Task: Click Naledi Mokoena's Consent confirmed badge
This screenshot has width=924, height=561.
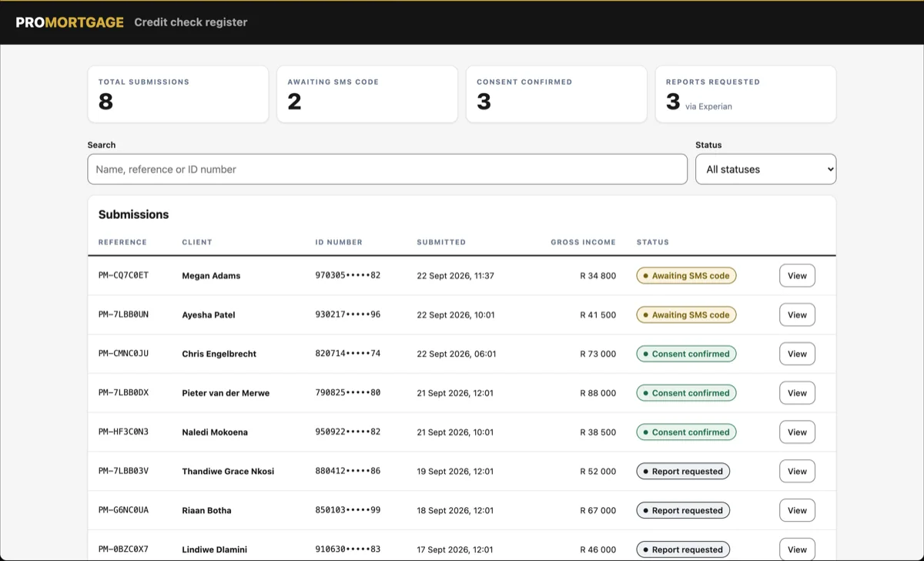Action: (686, 432)
